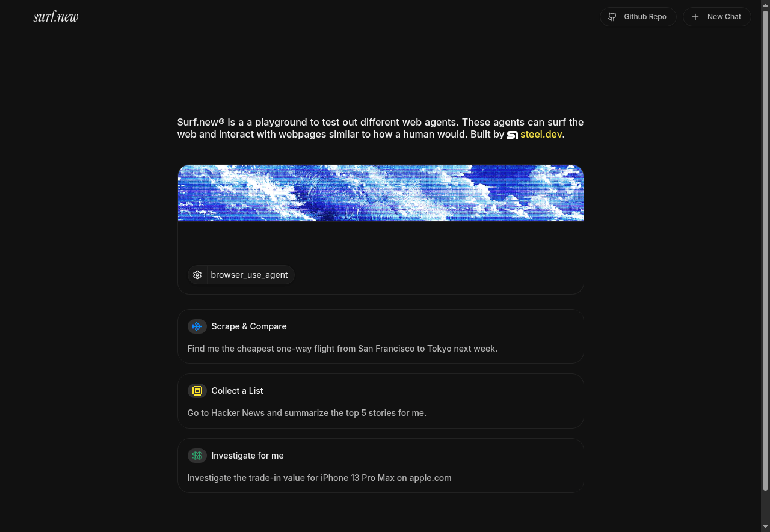
Task: Open the Github Repo text label
Action: tap(645, 17)
